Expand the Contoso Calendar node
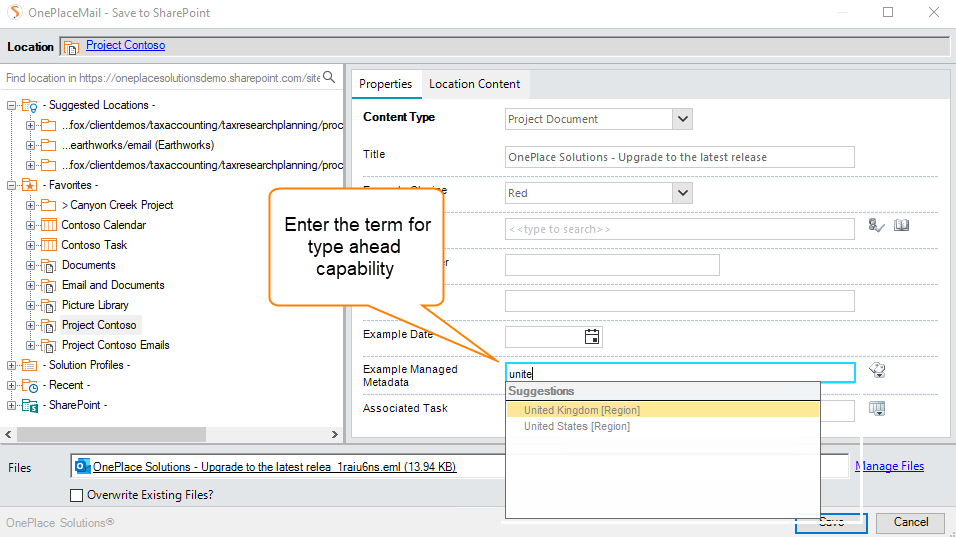Screen dimensions: 956x537 click(x=30, y=226)
